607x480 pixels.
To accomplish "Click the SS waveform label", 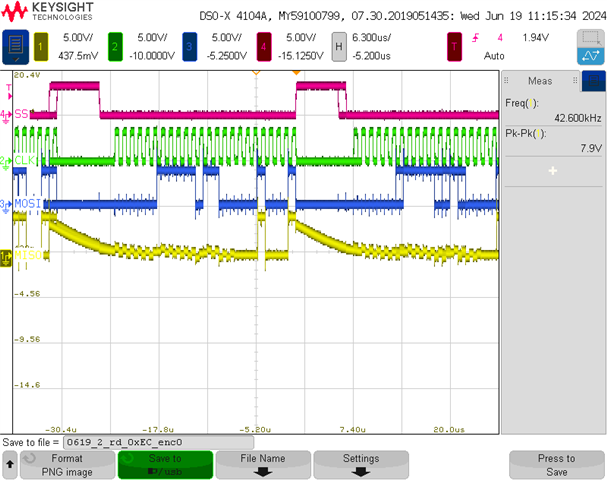I will 21,114.
